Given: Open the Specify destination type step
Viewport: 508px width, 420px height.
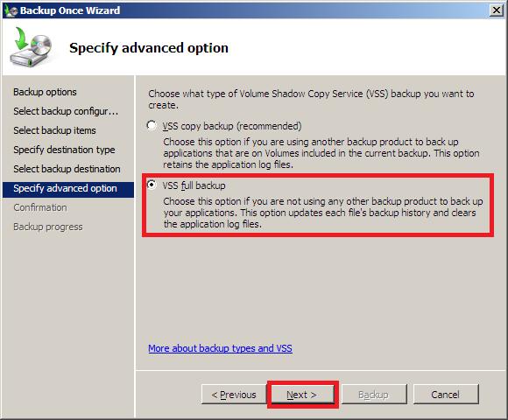Looking at the screenshot, I should (64, 150).
